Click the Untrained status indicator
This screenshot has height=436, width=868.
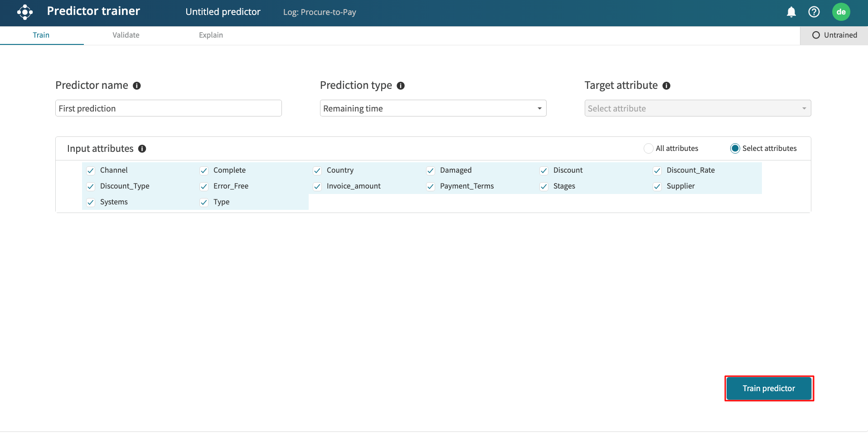tap(834, 35)
